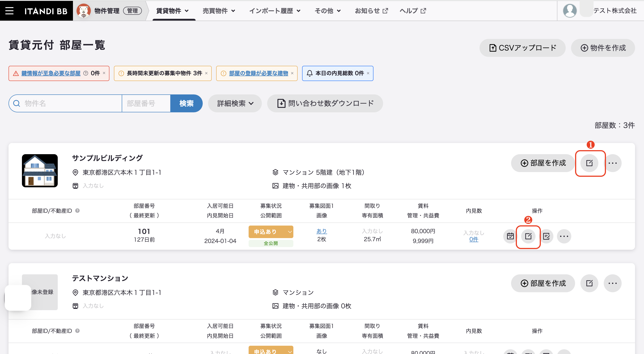This screenshot has width=644, height=354.
Task: Open the 部屋の登録が必要な建物 link
Action: pos(258,73)
